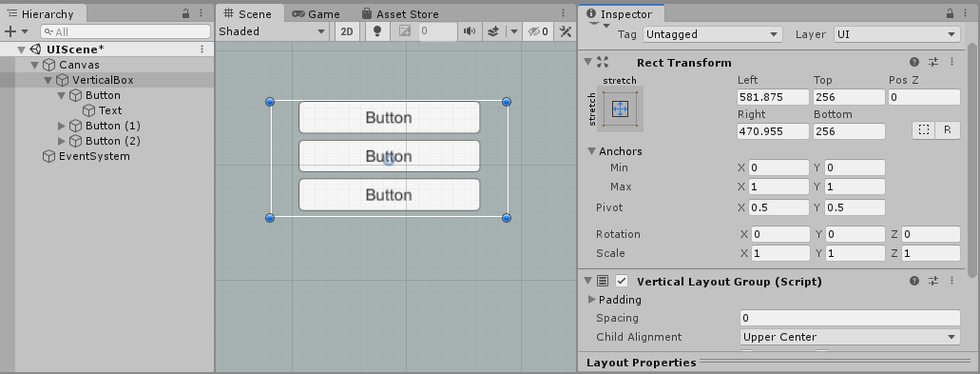The height and width of the screenshot is (374, 980).
Task: Click the plus button to create a GameObject
Action: coord(10,31)
